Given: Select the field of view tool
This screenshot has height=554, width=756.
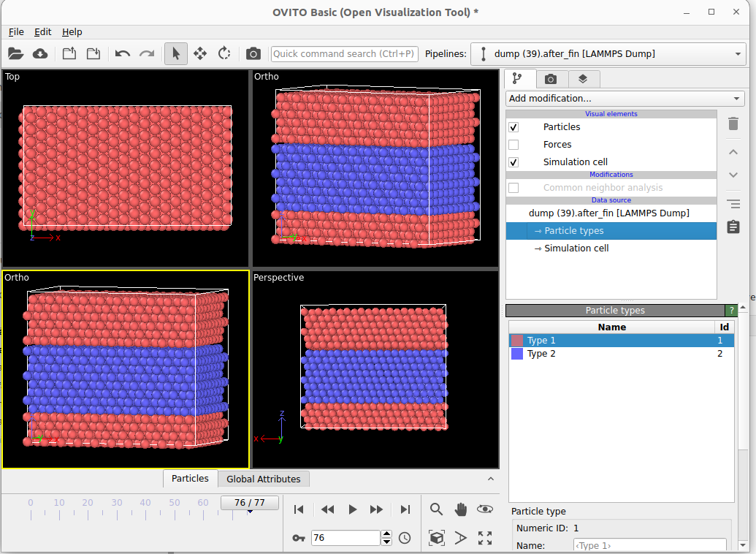Looking at the screenshot, I should pos(460,538).
